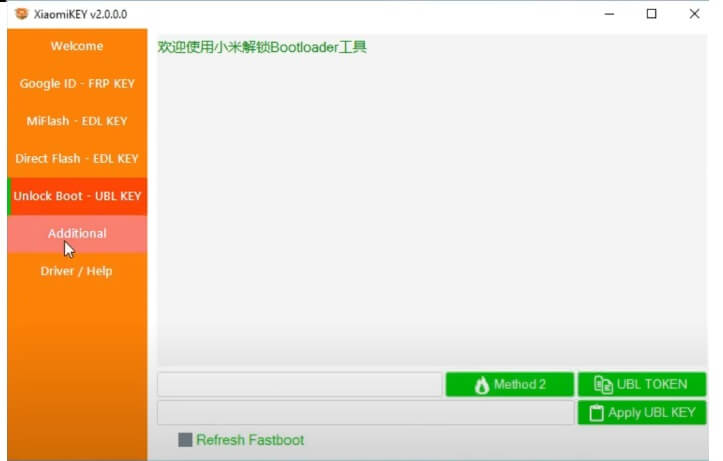Click the Method 2 button
The height and width of the screenshot is (461, 723).
510,384
